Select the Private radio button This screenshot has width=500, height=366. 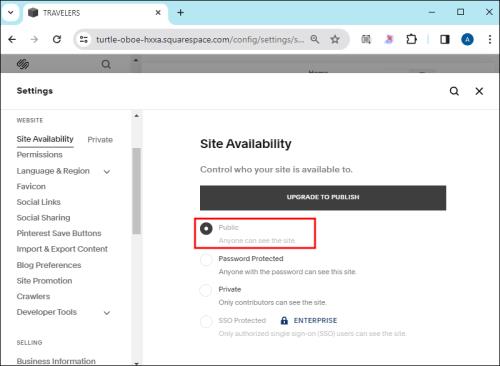tap(206, 290)
